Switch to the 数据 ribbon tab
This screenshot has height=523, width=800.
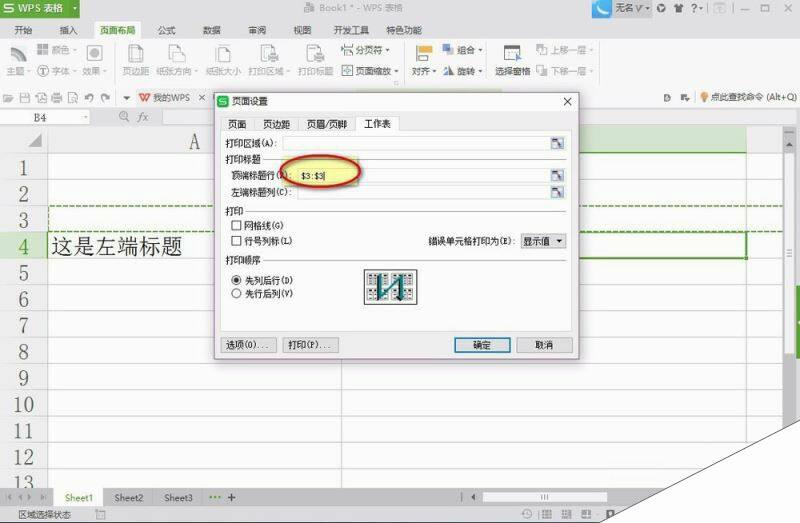click(x=212, y=30)
